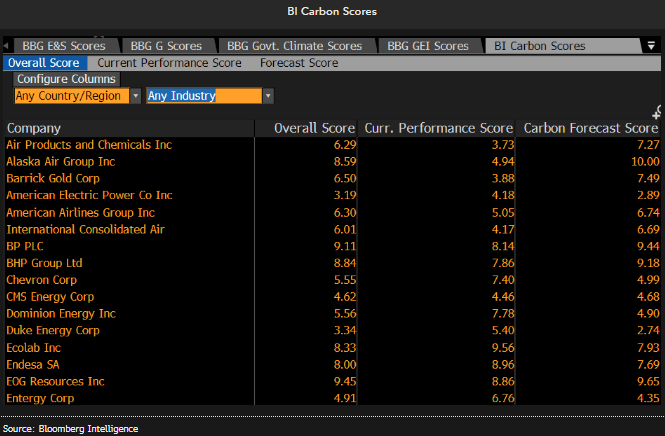Image resolution: width=665 pixels, height=436 pixels.
Task: Click the expand icon above the table
Action: [656, 111]
